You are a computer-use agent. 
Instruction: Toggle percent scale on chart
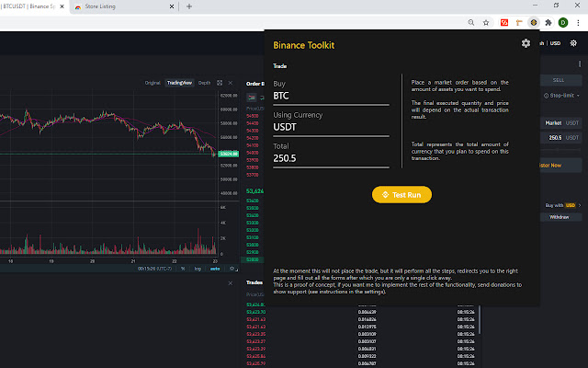point(183,269)
